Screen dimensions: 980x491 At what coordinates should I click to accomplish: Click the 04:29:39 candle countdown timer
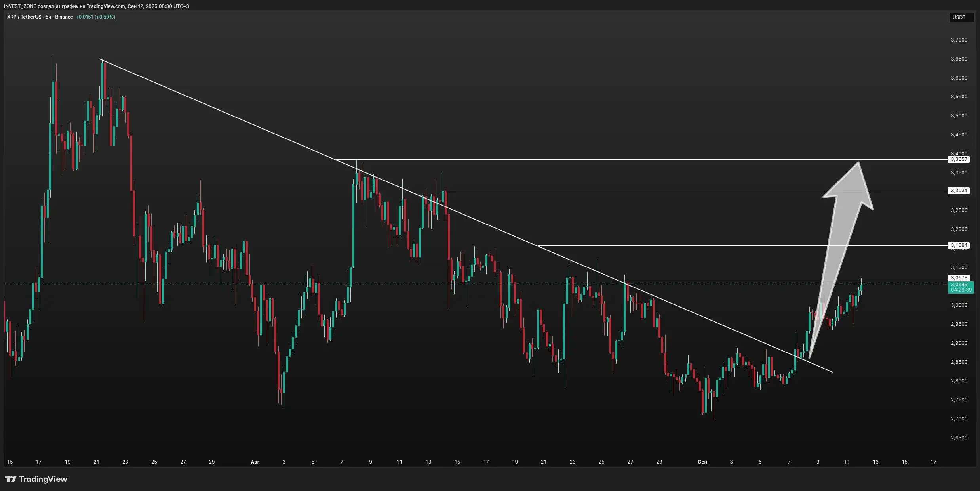[961, 290]
